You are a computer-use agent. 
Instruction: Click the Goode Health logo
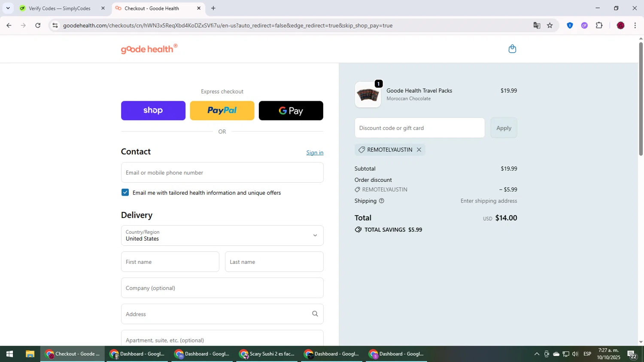click(x=149, y=49)
